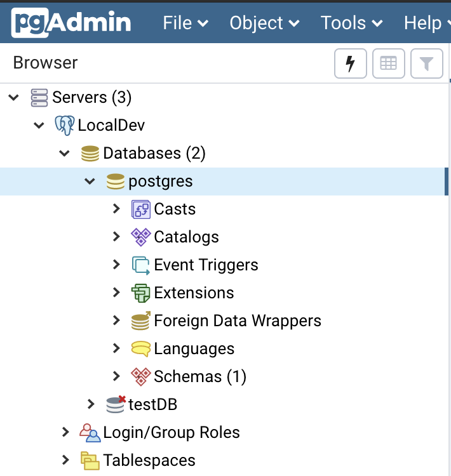Select the Languages tree item
The width and height of the screenshot is (451, 476).
point(194,349)
